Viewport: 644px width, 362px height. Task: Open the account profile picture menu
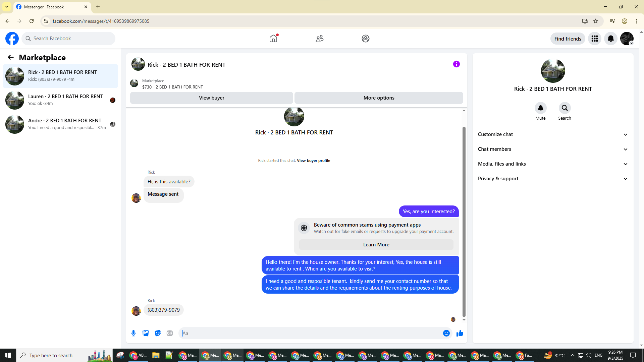(627, 39)
